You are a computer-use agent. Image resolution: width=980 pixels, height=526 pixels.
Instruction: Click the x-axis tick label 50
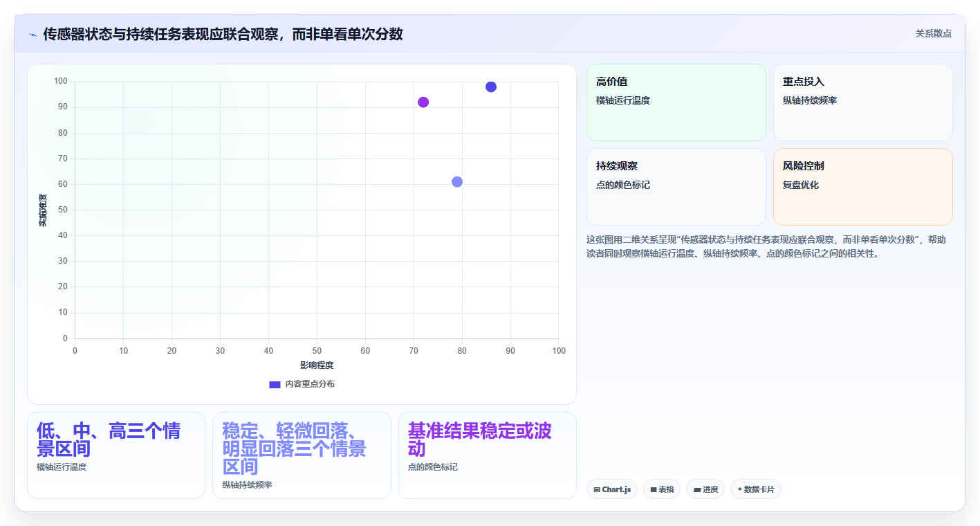tap(317, 351)
